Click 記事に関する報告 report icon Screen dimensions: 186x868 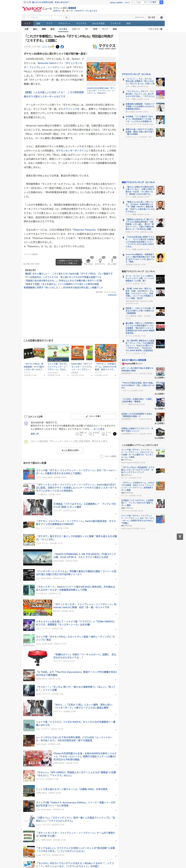click(x=31, y=264)
